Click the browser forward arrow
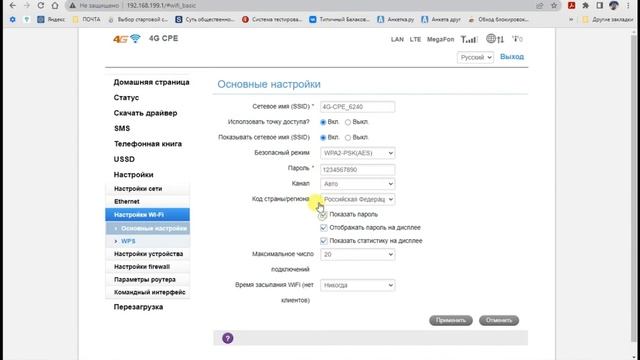The image size is (640, 360). [x=27, y=5]
